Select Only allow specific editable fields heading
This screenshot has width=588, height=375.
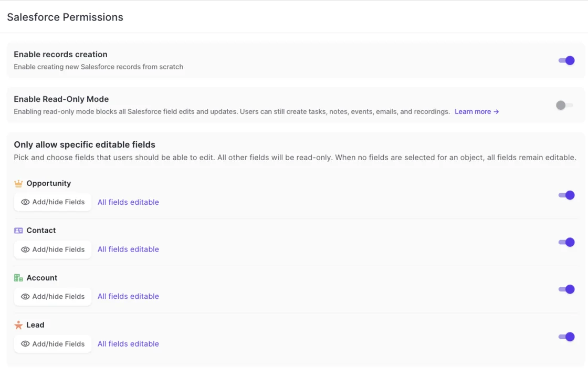(x=85, y=144)
